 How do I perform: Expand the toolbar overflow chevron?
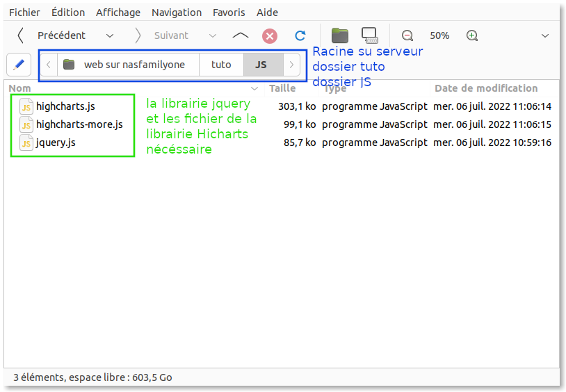pos(545,35)
